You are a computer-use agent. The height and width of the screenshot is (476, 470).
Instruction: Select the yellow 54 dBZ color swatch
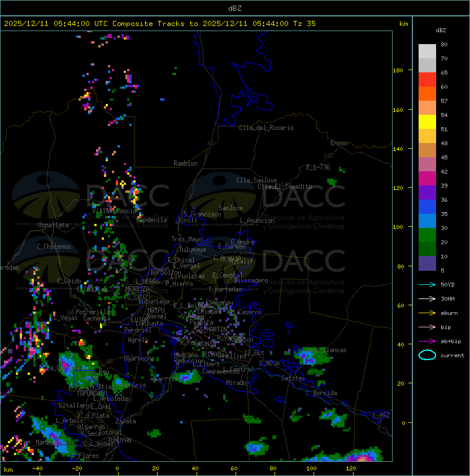[427, 122]
